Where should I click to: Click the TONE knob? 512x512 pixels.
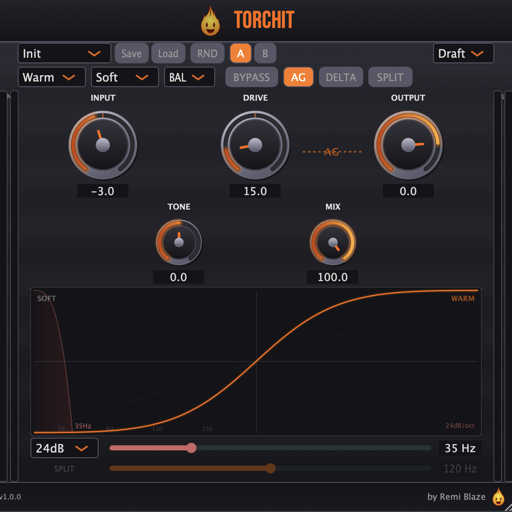point(179,242)
